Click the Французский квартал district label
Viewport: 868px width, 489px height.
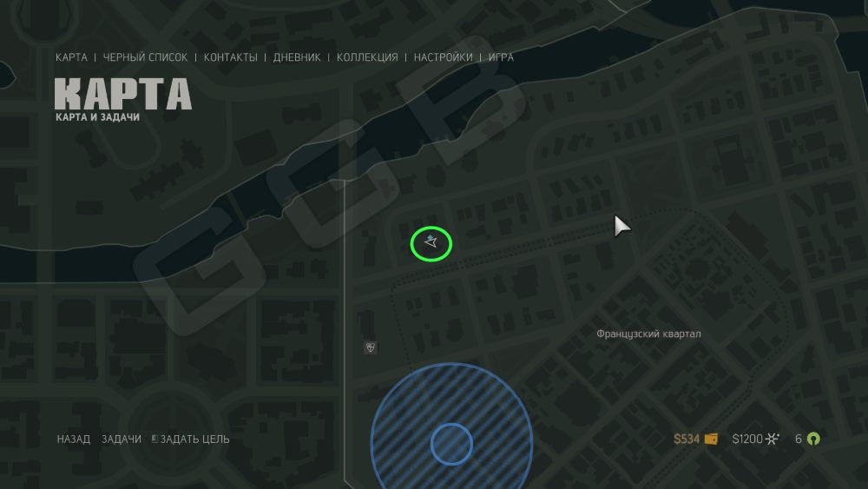(648, 334)
